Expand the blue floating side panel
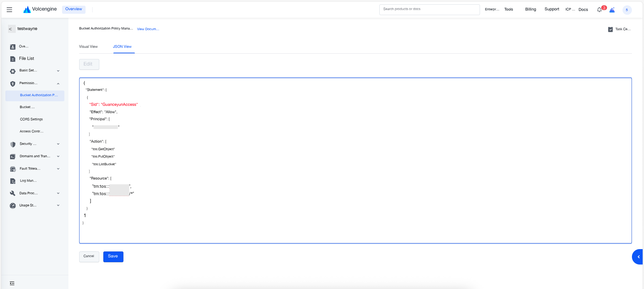644x289 pixels. pos(638,257)
